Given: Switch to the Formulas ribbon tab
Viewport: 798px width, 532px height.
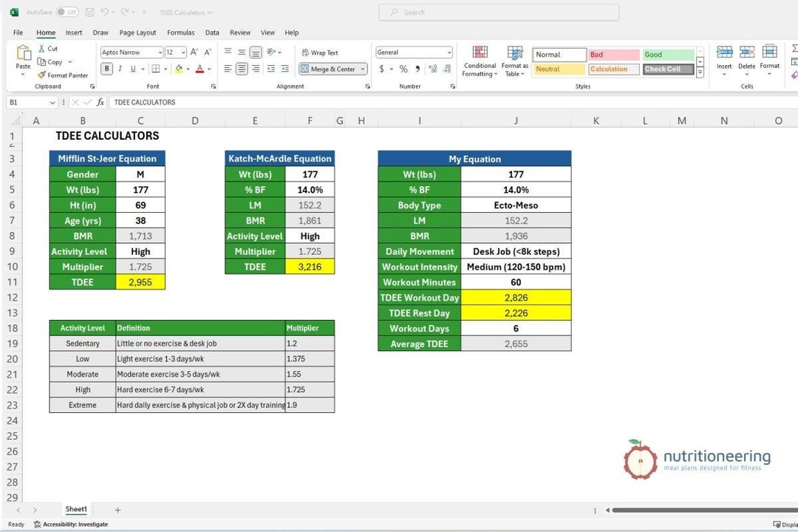Looking at the screenshot, I should coord(180,33).
